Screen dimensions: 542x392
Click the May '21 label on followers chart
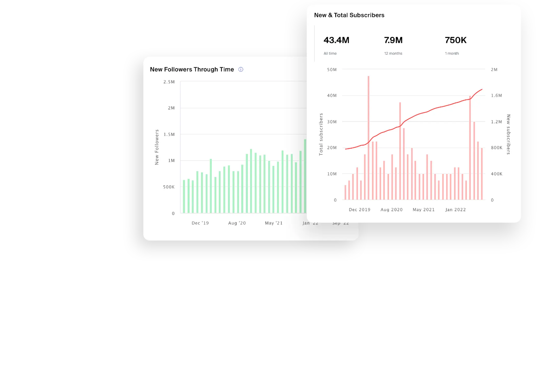click(273, 223)
